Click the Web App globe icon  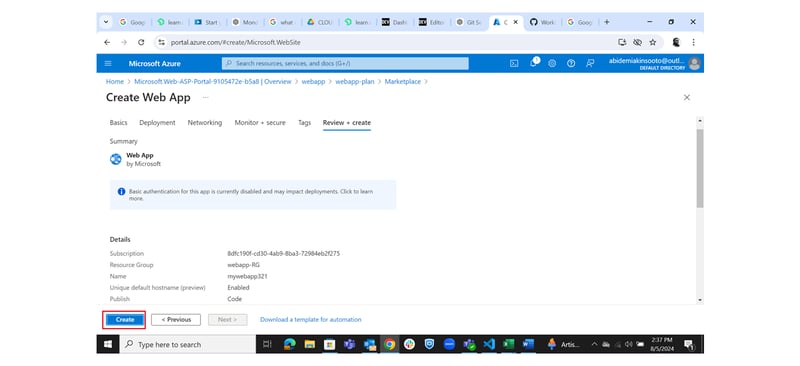(x=116, y=159)
